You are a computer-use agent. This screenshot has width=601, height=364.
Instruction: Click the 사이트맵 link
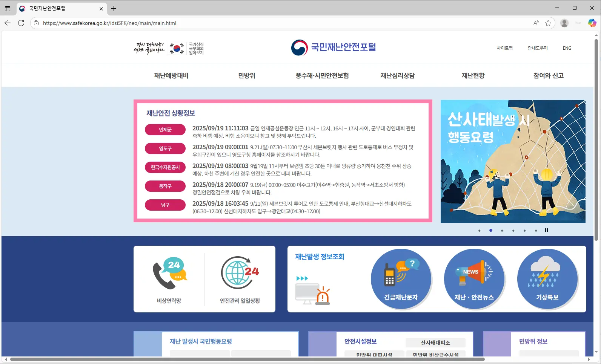point(504,48)
